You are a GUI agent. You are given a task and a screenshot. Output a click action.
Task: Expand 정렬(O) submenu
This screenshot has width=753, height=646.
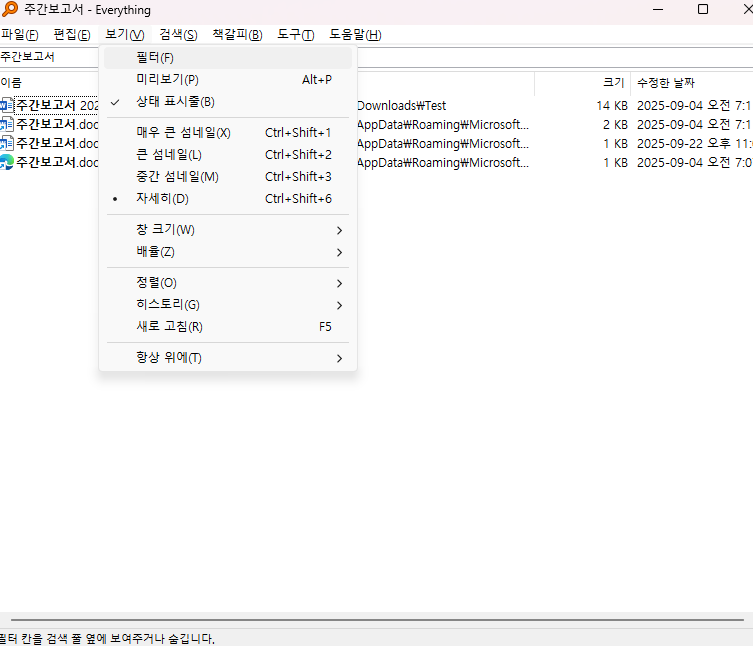click(x=228, y=282)
